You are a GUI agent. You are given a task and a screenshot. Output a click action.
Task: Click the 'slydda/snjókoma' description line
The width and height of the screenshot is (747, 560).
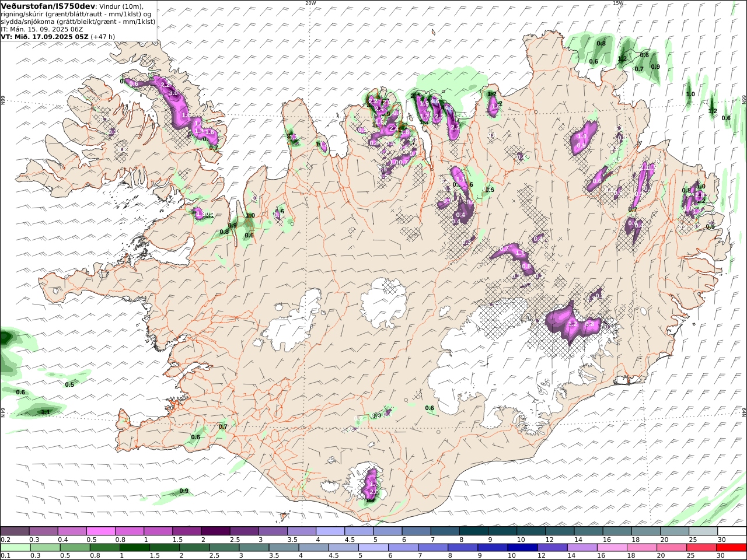tap(78, 21)
